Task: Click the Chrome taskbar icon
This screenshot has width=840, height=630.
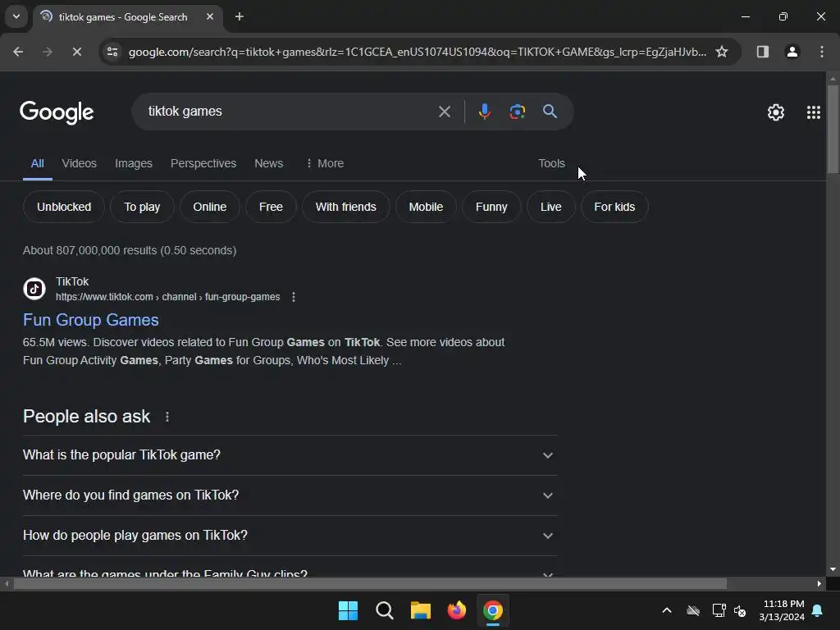Action: (493, 610)
